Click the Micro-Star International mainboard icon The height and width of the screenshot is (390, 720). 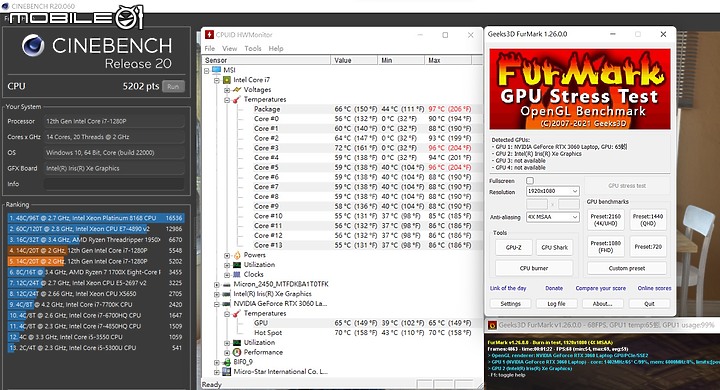pos(226,372)
